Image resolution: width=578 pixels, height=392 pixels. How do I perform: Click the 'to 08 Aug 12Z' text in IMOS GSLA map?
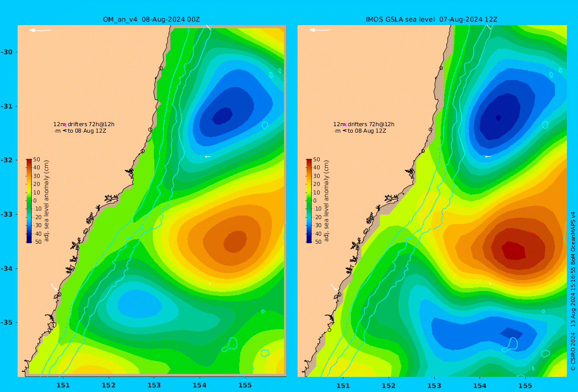click(367, 131)
